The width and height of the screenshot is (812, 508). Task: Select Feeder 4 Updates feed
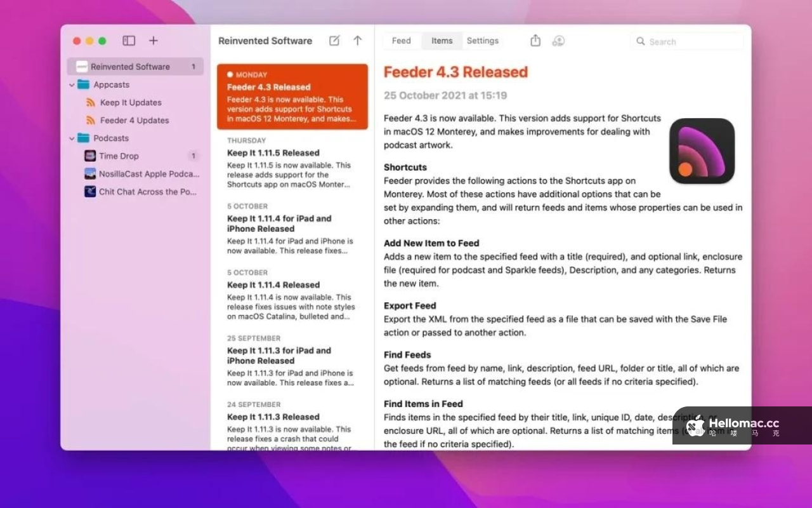[135, 120]
